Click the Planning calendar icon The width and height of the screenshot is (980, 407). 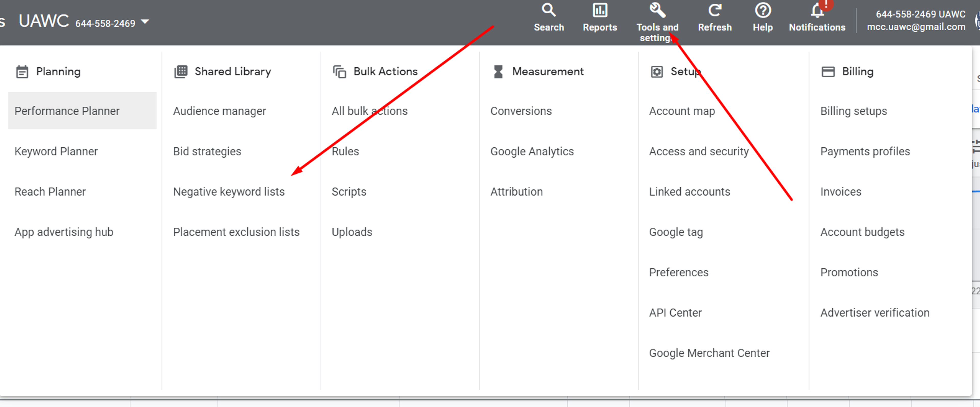tap(22, 71)
